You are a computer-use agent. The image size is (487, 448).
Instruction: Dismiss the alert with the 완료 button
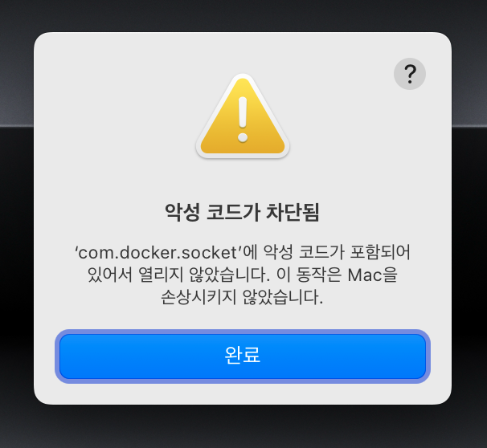pyautogui.click(x=243, y=356)
